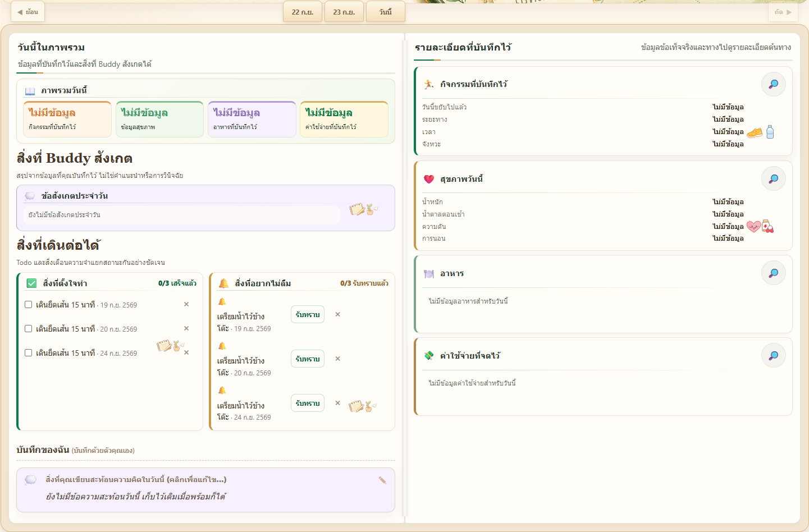Dismiss reminder เตรียมน้ำไว้ข้างโต๊ะ dated 24 ก.ย. 2569
Viewport: 809px width, 532px height.
click(337, 403)
